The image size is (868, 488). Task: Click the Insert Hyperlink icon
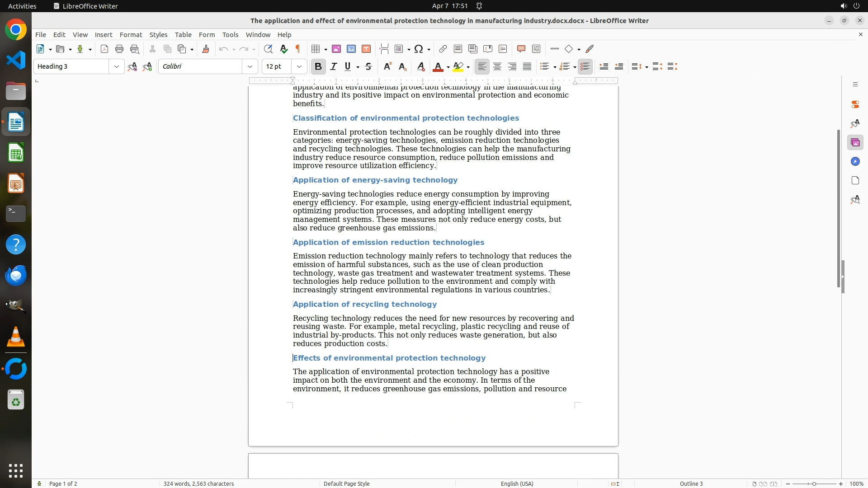tap(443, 49)
